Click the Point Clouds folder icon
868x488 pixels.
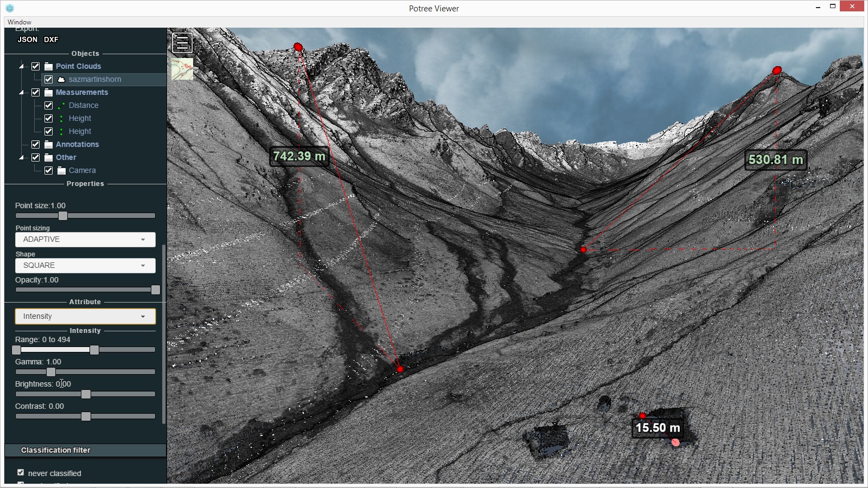pyautogui.click(x=49, y=66)
